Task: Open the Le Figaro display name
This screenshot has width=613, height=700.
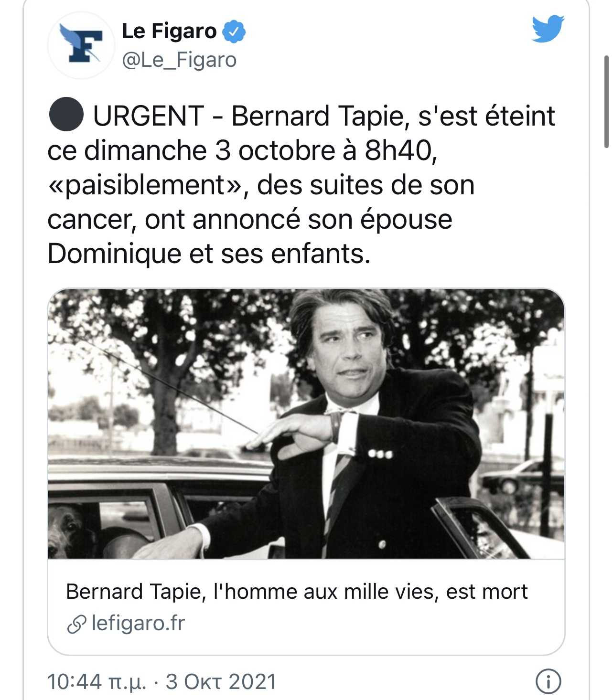Action: [x=169, y=32]
